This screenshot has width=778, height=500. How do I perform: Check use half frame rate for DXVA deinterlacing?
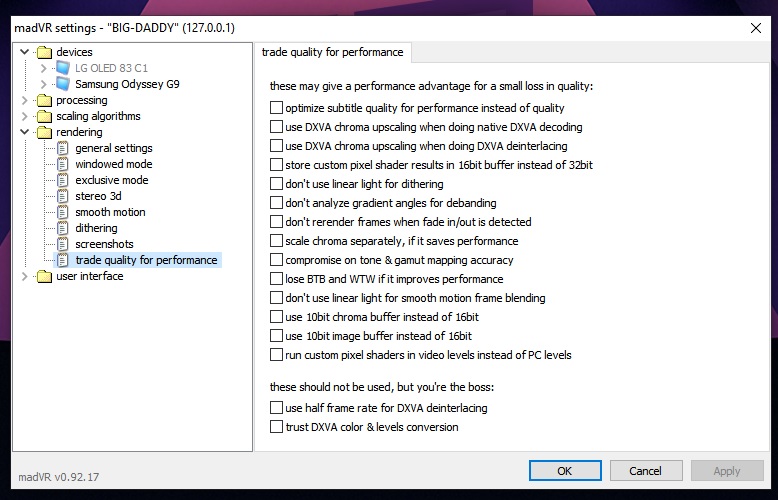tap(276, 408)
